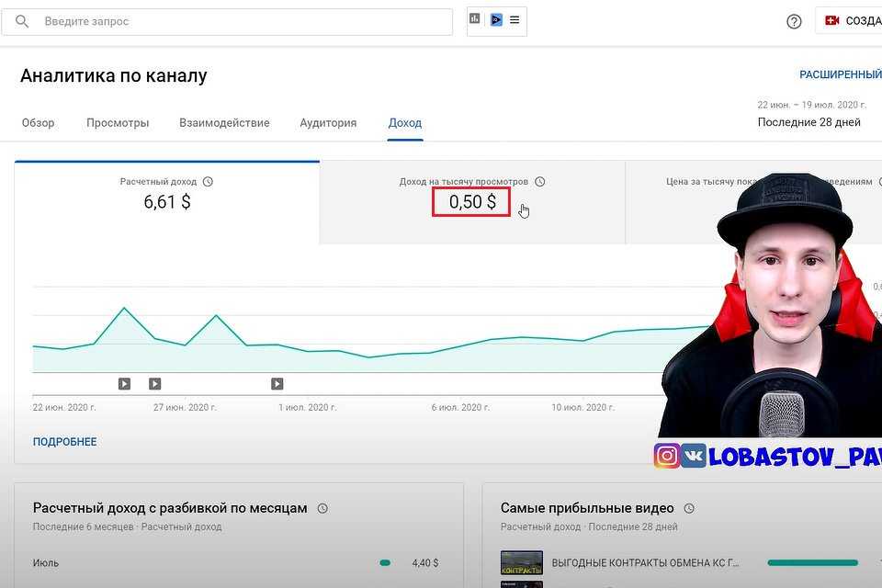Screen dimensions: 882x588
Task: Click first video marker near 22 июн.
Action: pos(124,384)
